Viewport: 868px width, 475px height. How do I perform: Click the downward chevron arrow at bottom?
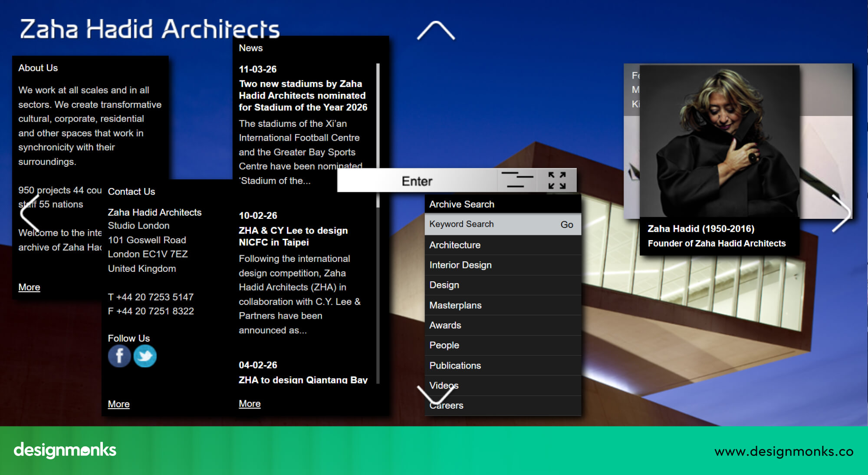tap(435, 394)
